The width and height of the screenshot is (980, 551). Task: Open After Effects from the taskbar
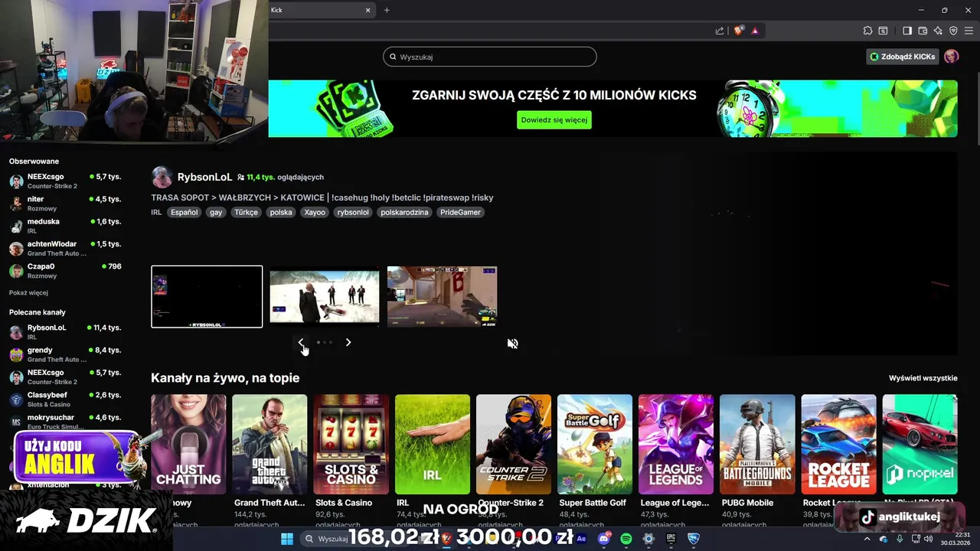[581, 539]
